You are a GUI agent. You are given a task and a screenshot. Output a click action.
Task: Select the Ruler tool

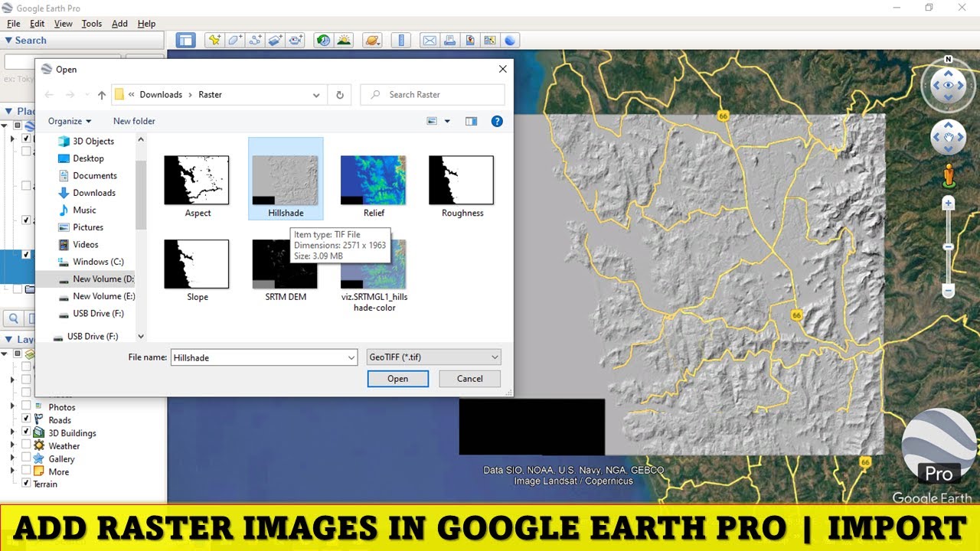401,41
